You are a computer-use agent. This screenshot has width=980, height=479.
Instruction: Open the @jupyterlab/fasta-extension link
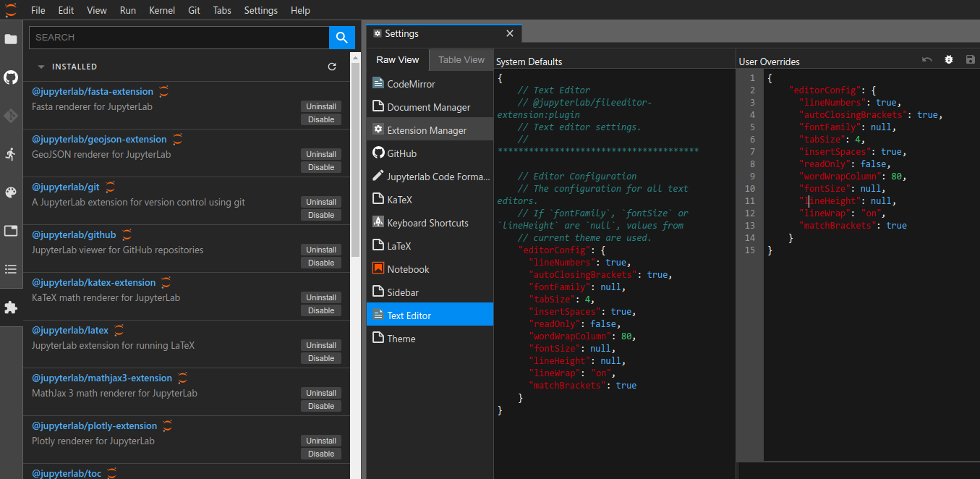(x=93, y=92)
